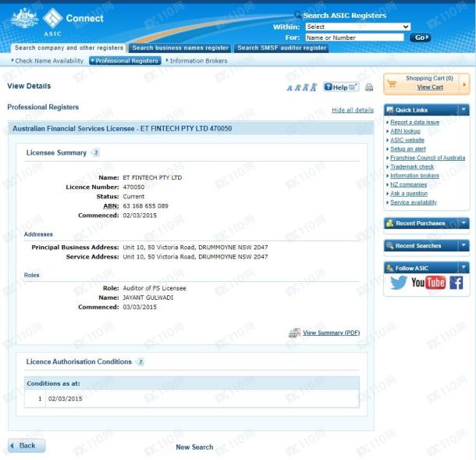
Task: Open the Check Name Availability menu
Action: (48, 61)
